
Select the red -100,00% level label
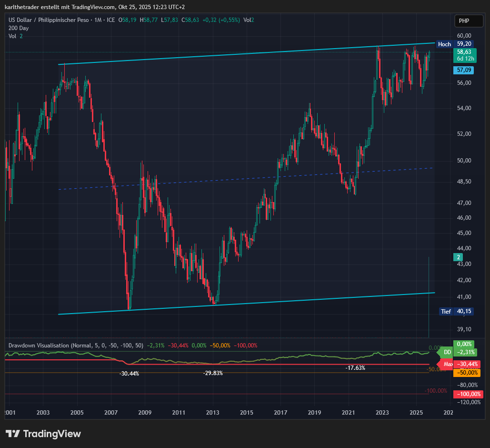pyautogui.click(x=468, y=394)
